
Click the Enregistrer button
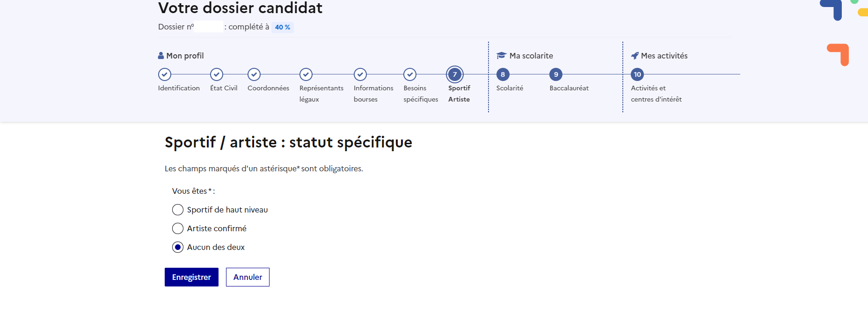pyautogui.click(x=191, y=277)
